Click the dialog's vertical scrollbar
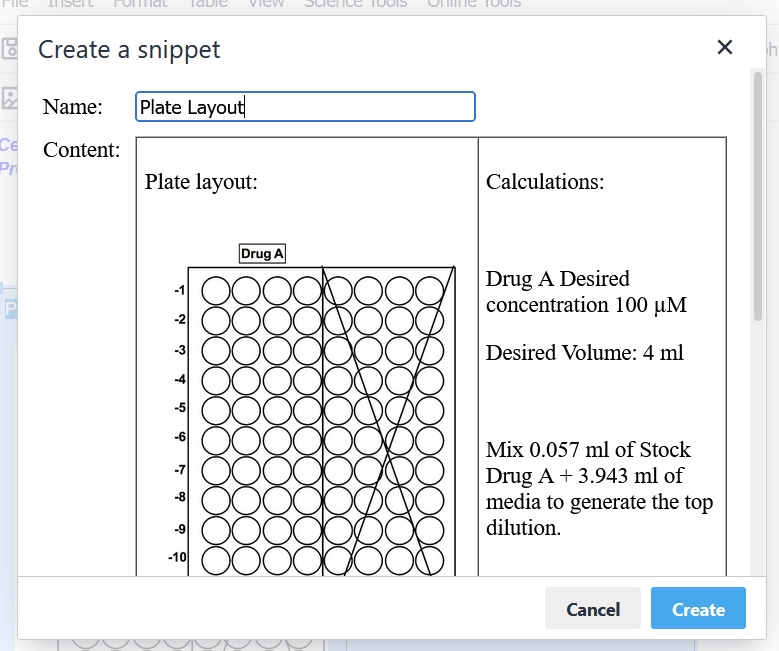 (758, 200)
